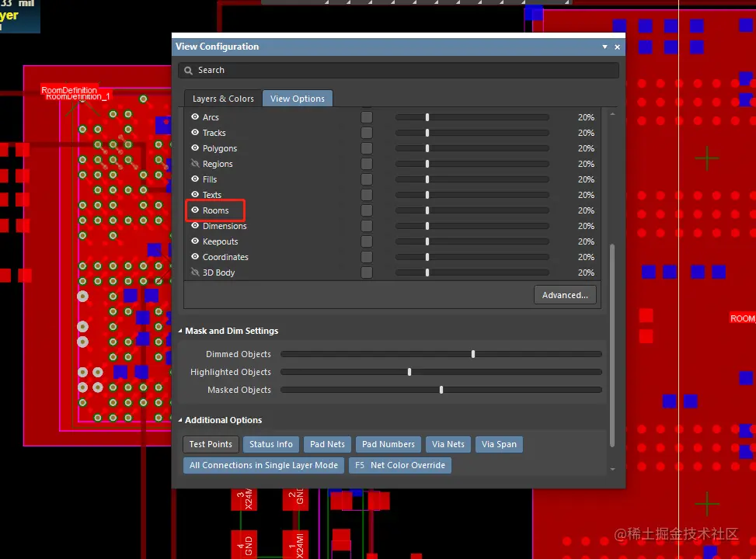Click the panel vertical scrollbar thumb
This screenshot has width=756, height=559.
coord(612,345)
